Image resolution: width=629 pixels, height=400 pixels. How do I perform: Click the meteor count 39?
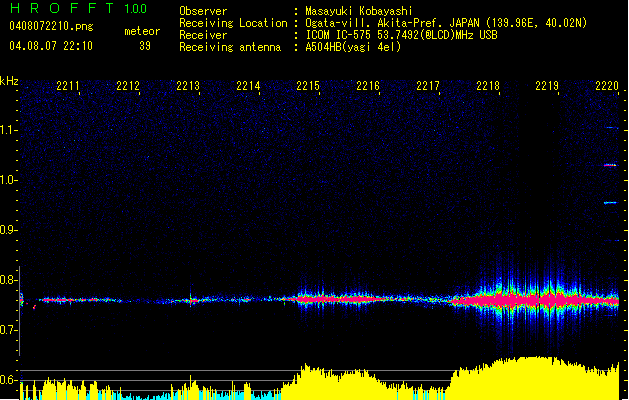pyautogui.click(x=145, y=46)
